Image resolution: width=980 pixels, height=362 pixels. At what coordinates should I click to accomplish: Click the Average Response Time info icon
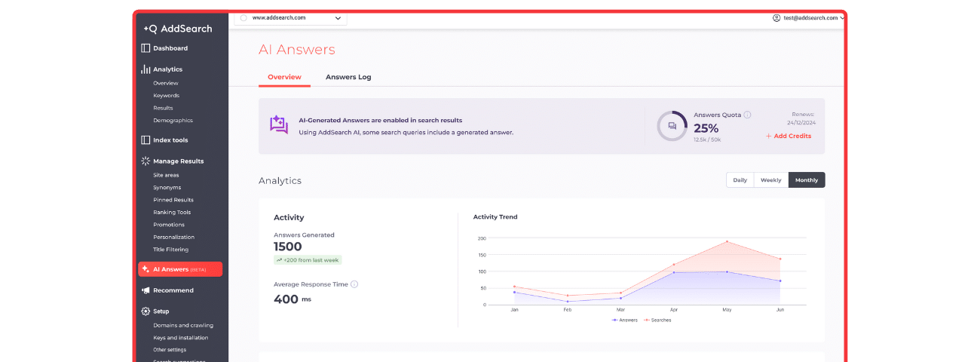click(354, 284)
